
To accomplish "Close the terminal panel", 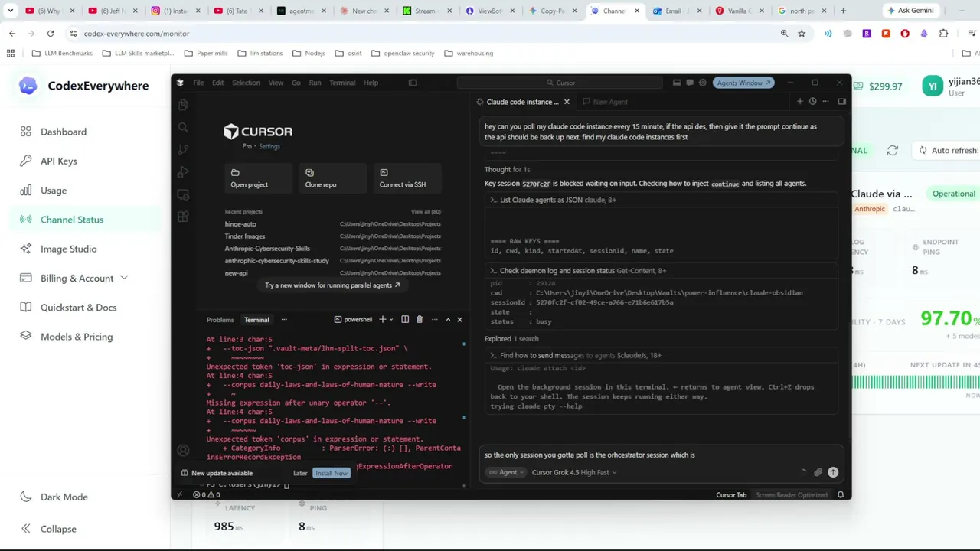I will tap(459, 319).
